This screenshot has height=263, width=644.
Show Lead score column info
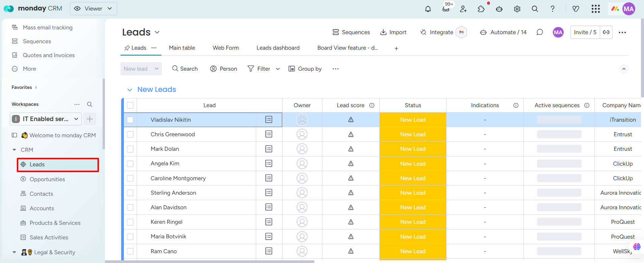tap(372, 105)
